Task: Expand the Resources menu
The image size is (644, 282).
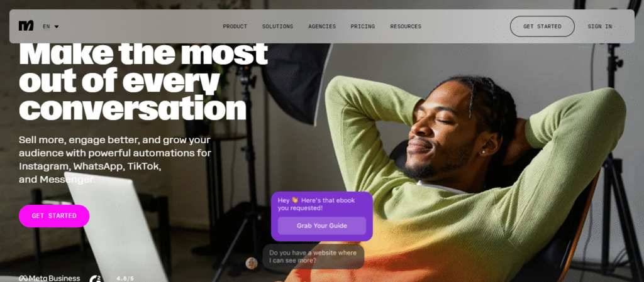Action: [406, 26]
